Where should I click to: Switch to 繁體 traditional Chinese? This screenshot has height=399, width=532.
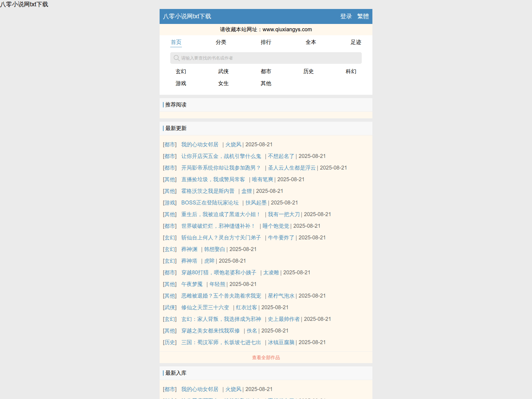point(363,16)
